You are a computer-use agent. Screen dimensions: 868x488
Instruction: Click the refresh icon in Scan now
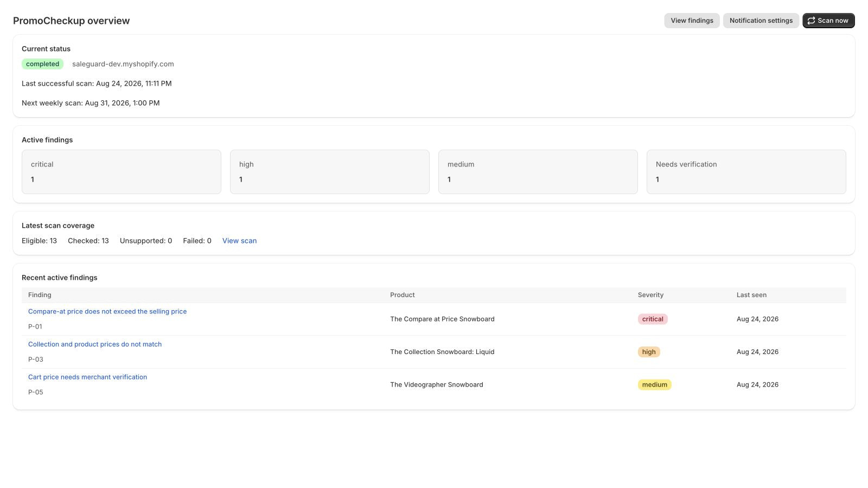[811, 21]
